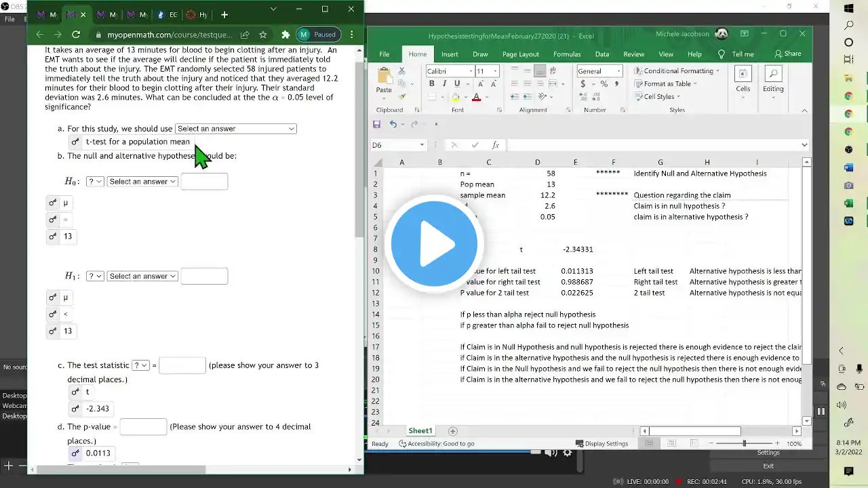Switch to the Page Layout ribbon tab
The image size is (868, 488).
pyautogui.click(x=520, y=54)
